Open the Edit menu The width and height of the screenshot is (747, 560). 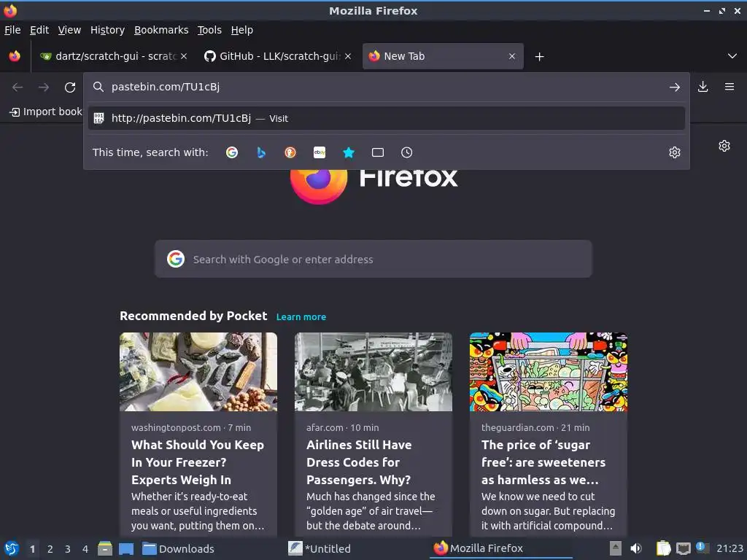pyautogui.click(x=39, y=30)
